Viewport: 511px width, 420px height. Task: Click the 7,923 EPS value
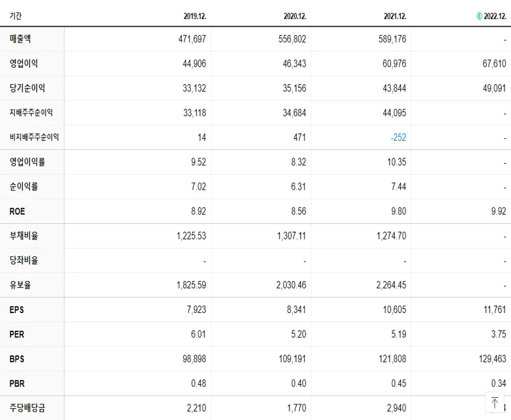pyautogui.click(x=197, y=310)
